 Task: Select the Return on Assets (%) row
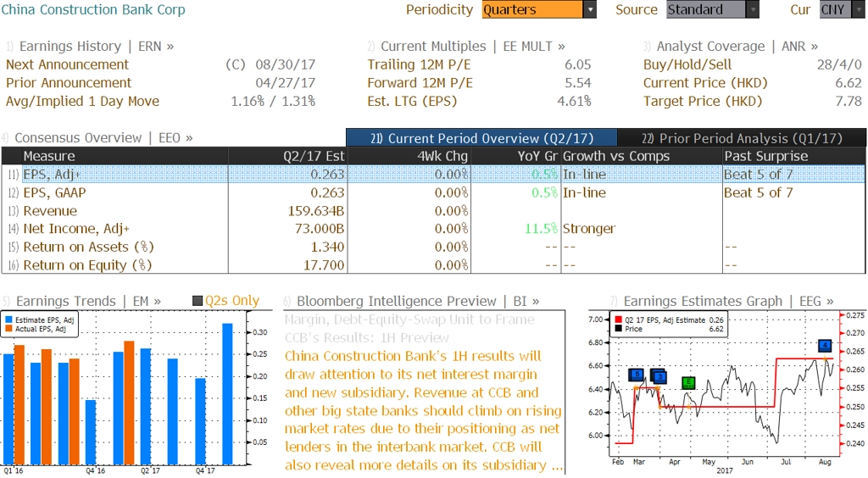[x=433, y=247]
